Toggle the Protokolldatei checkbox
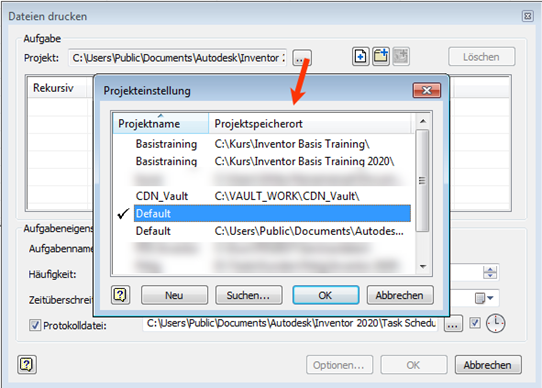The height and width of the screenshot is (388, 542). click(x=35, y=325)
